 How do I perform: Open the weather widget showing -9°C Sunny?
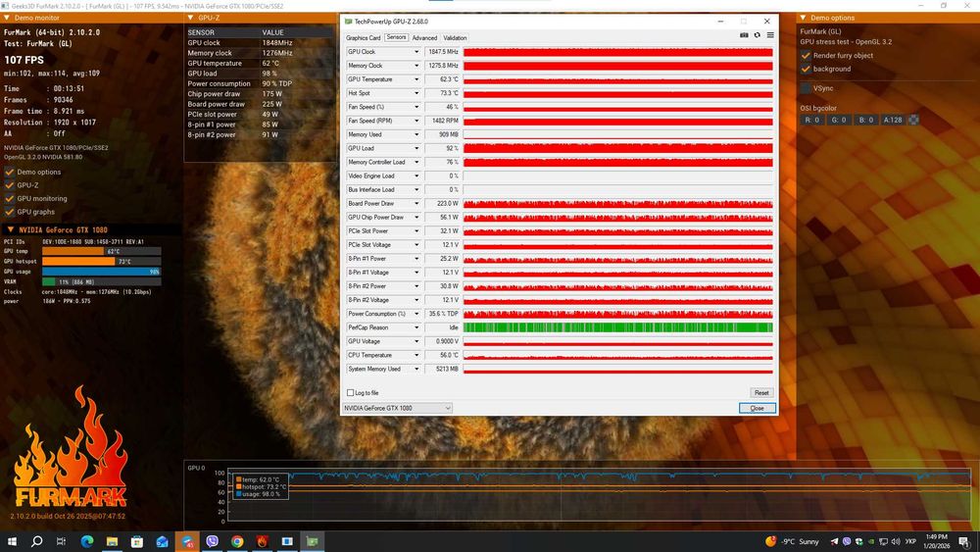pyautogui.click(x=792, y=541)
